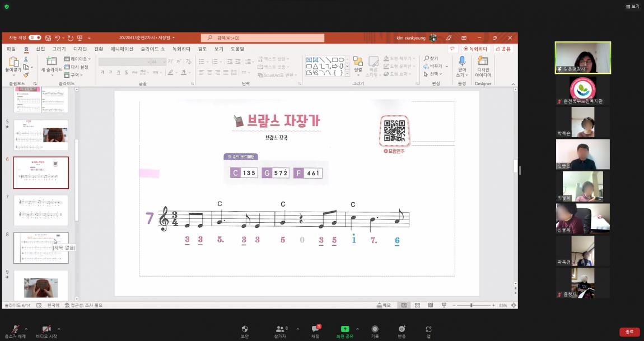Switch to the 디자인 (Design) ribbon tab
Image resolution: width=644 pixels, height=341 pixels.
point(80,49)
